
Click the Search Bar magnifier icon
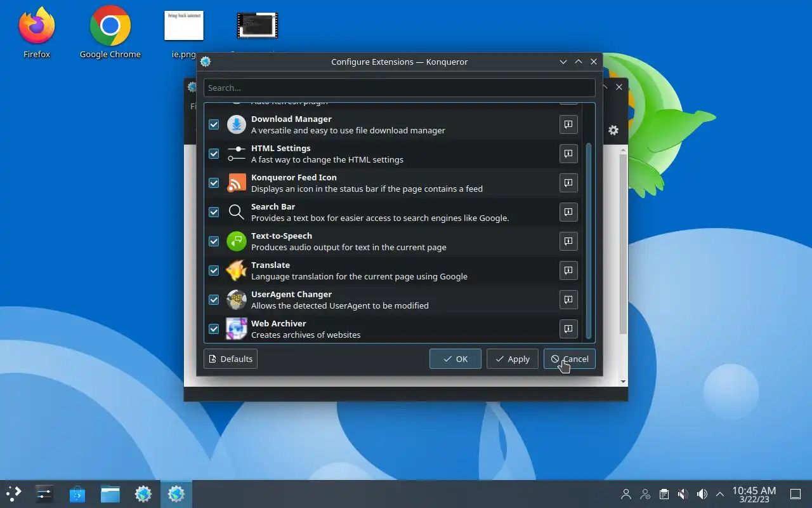click(x=237, y=212)
